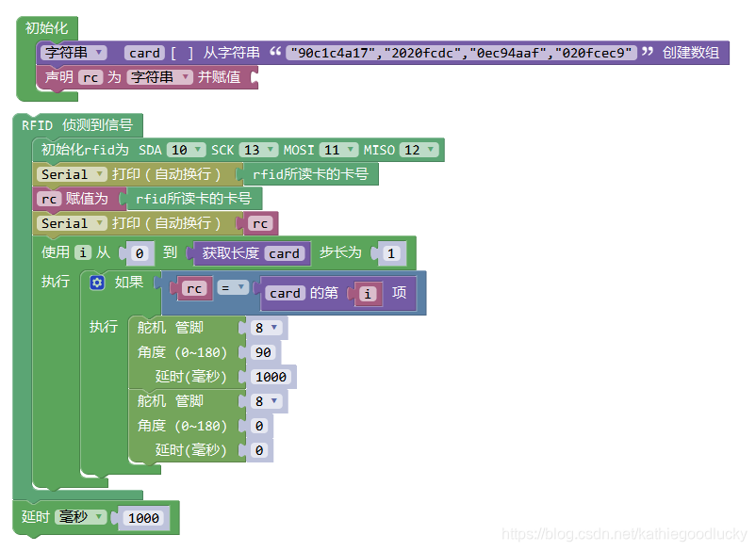Edit the first servo delay value 1000
This screenshot has height=551, width=756.
click(271, 377)
